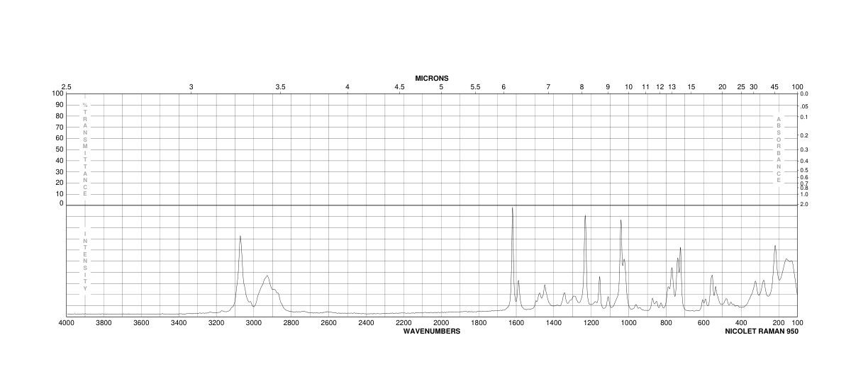Click the 90 transmittance tick label
The width and height of the screenshot is (868, 374).
(59, 105)
